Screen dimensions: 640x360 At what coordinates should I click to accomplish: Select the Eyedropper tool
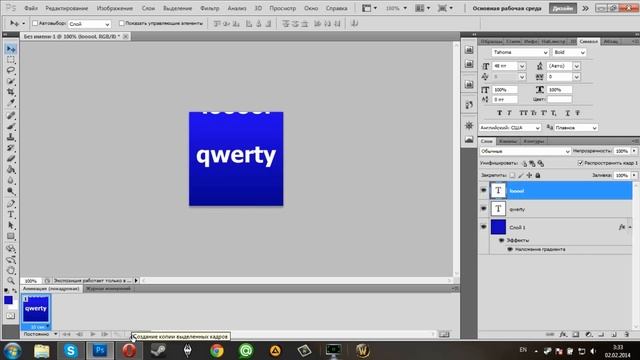pyautogui.click(x=11, y=102)
